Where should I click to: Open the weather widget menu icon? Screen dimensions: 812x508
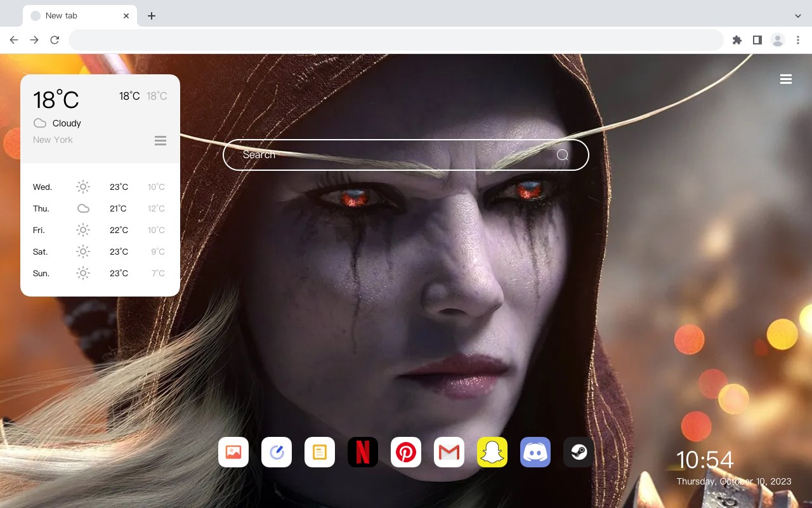[x=160, y=140]
